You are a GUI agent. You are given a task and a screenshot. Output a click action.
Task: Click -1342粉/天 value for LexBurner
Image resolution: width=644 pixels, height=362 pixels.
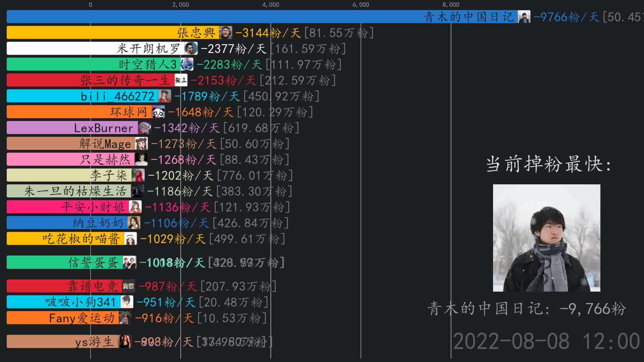tap(187, 128)
